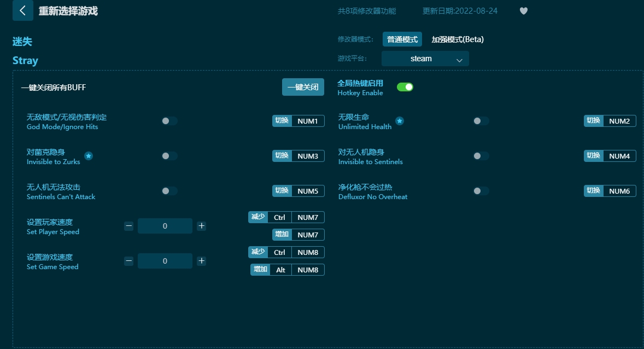Image resolution: width=644 pixels, height=349 pixels.
Task: Click the NUM6 hotkey box
Action: click(619, 191)
